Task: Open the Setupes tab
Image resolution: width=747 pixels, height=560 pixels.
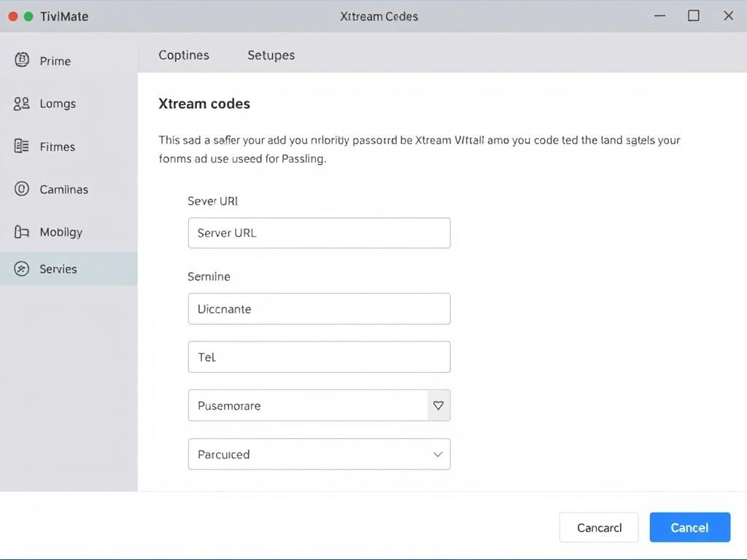Action: [270, 55]
